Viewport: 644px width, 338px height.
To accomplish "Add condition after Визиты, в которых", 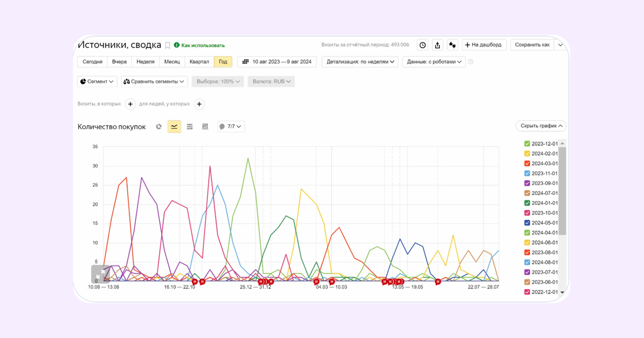I will [x=130, y=104].
